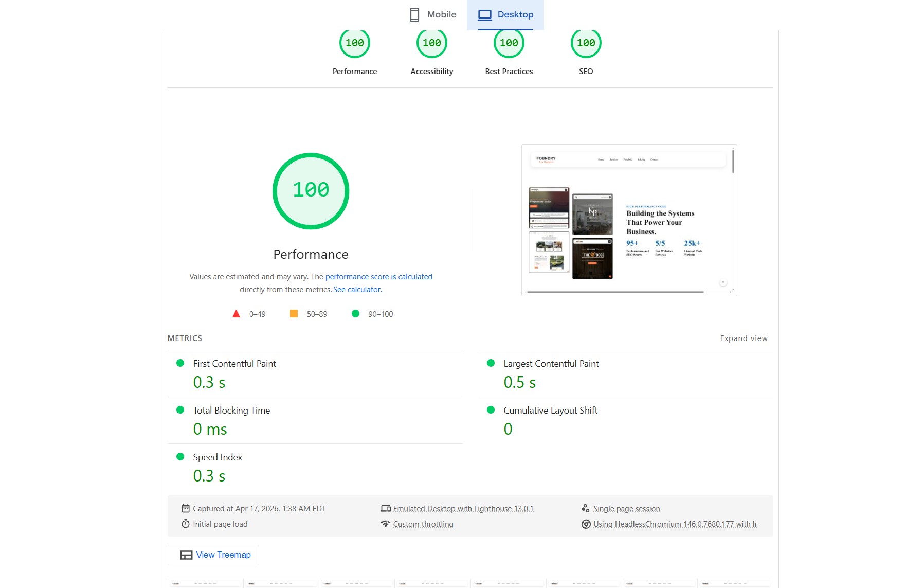This screenshot has width=924, height=588.
Task: Click the Performance score gauge
Action: pyautogui.click(x=354, y=43)
